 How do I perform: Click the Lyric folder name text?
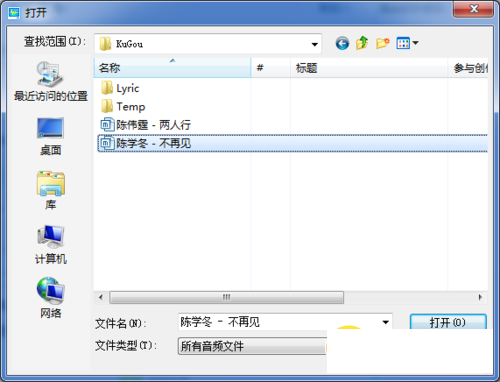pos(128,89)
